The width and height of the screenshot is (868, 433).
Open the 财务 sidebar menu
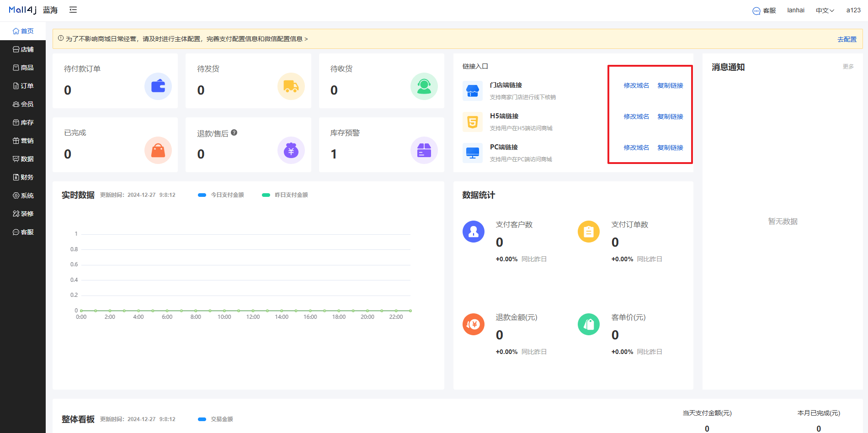pyautogui.click(x=23, y=177)
